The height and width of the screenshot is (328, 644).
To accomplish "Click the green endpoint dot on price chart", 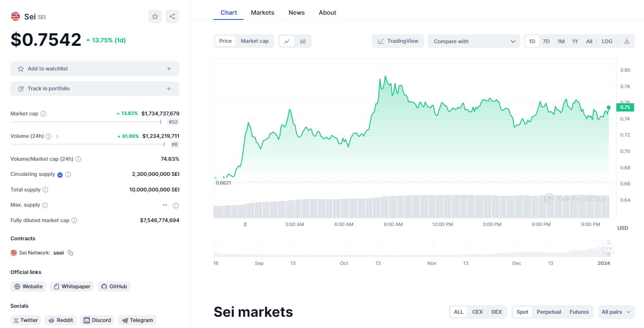I will click(x=609, y=107).
